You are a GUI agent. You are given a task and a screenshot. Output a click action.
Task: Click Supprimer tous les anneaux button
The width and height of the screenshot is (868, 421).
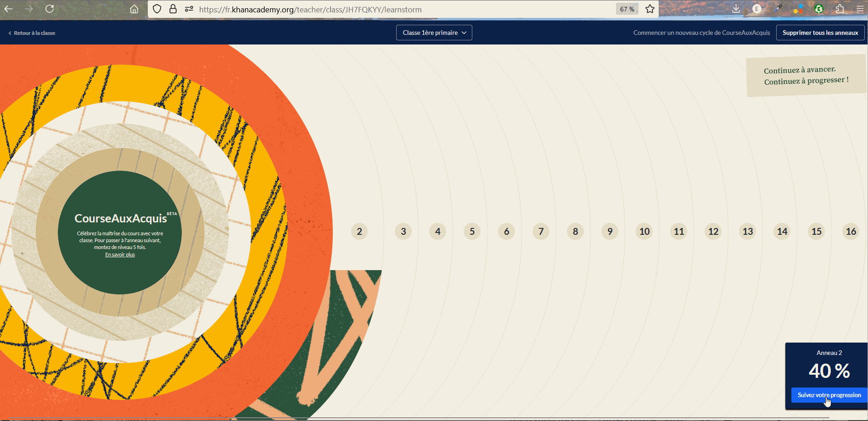(x=820, y=33)
